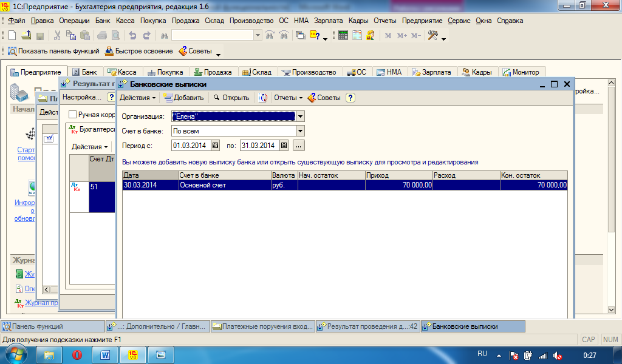Click the M+ memory button
Image resolution: width=622 pixels, height=364 pixels.
point(402,36)
